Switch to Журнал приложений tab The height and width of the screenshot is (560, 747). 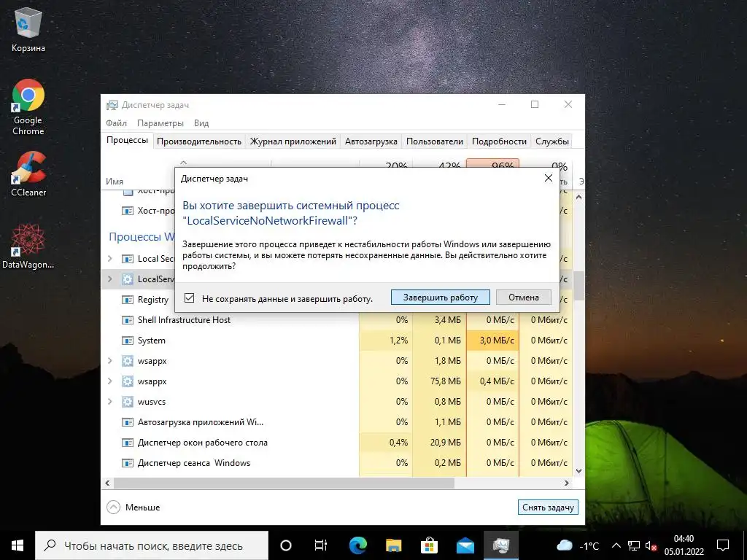pyautogui.click(x=293, y=141)
